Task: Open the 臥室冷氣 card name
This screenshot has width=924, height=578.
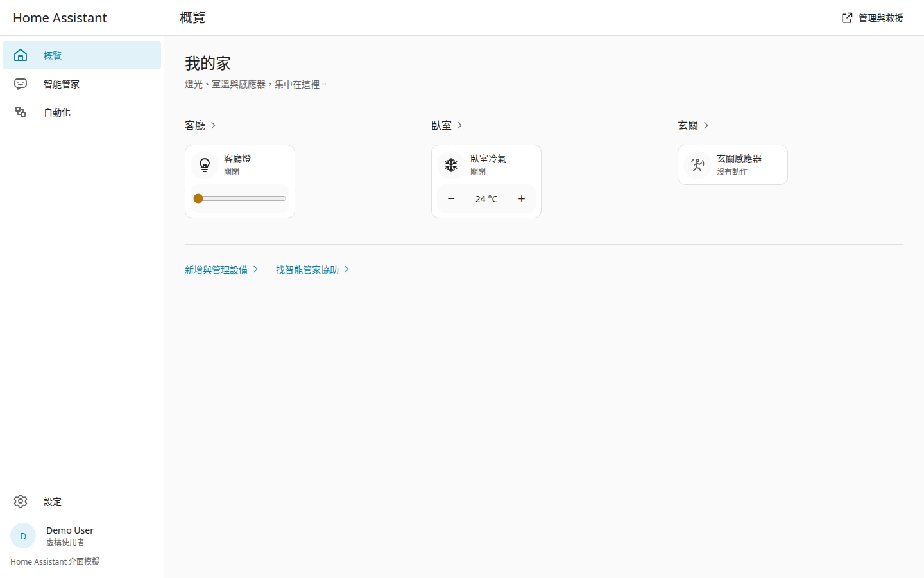Action: pyautogui.click(x=488, y=159)
